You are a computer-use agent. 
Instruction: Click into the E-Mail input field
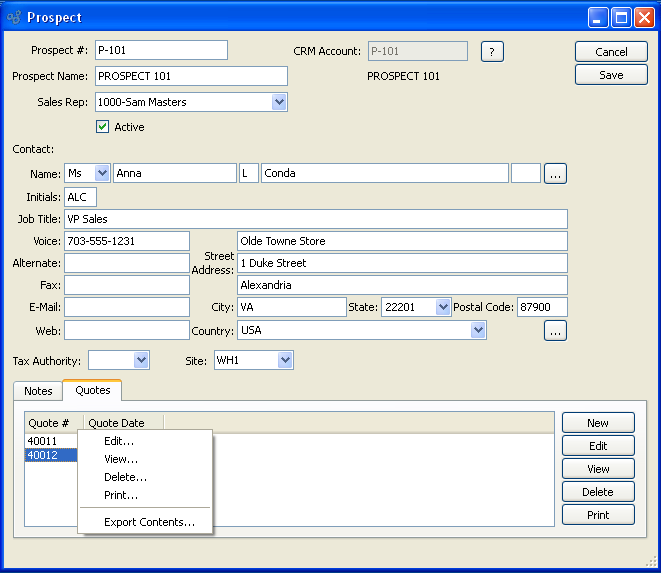(126, 307)
